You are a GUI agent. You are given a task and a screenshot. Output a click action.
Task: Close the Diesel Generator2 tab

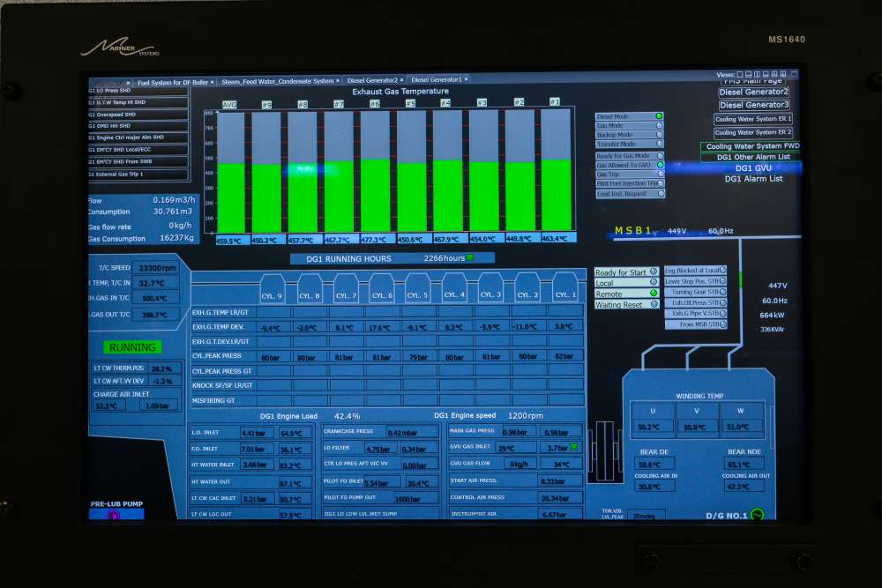coord(401,80)
